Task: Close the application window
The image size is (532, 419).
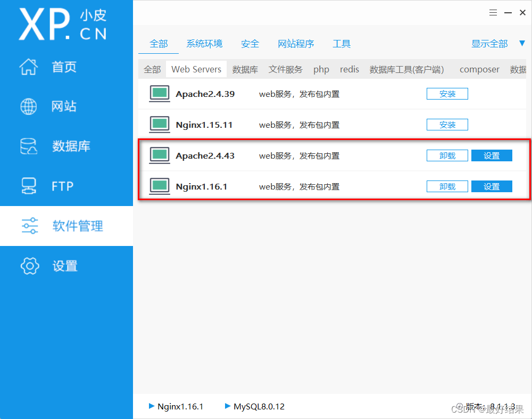Action: (x=522, y=13)
